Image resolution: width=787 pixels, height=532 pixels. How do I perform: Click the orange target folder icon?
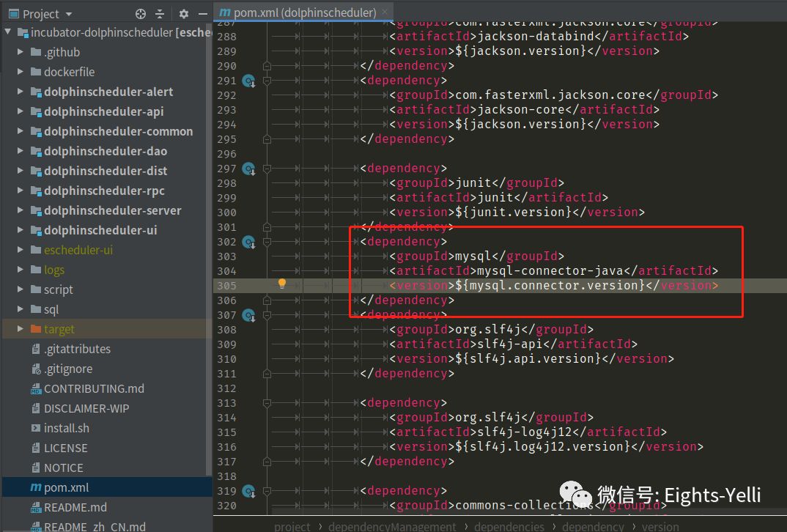point(36,329)
